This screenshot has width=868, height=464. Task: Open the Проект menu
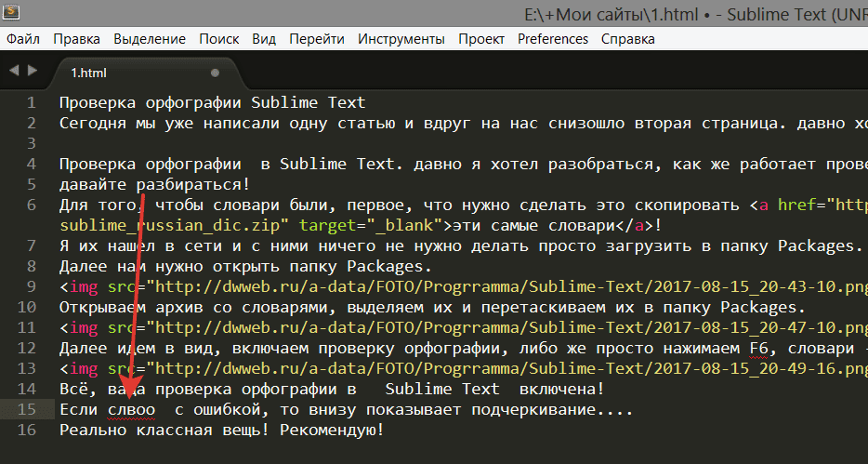click(481, 39)
